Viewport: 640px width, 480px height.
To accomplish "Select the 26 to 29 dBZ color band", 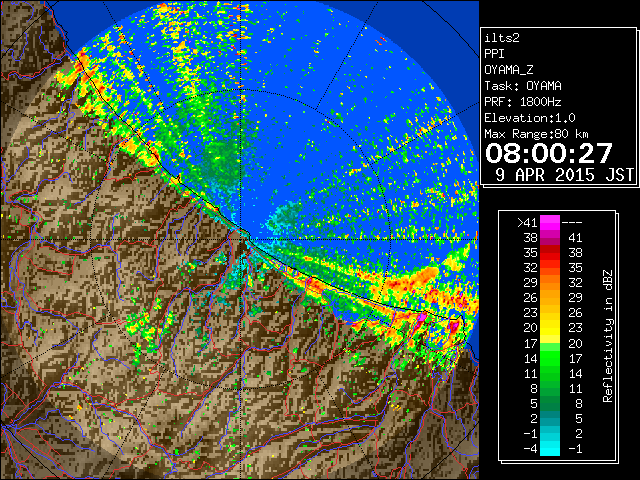I will click(x=550, y=298).
